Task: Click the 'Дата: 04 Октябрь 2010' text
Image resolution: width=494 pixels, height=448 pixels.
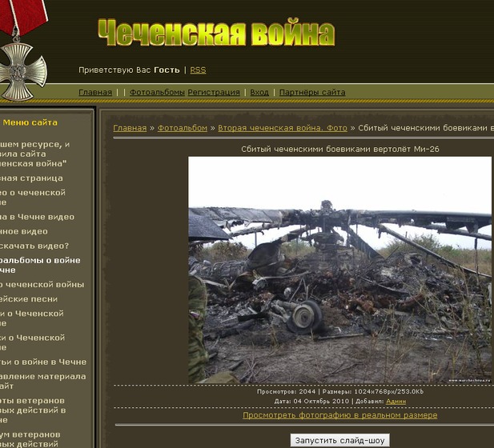Action: (x=311, y=402)
